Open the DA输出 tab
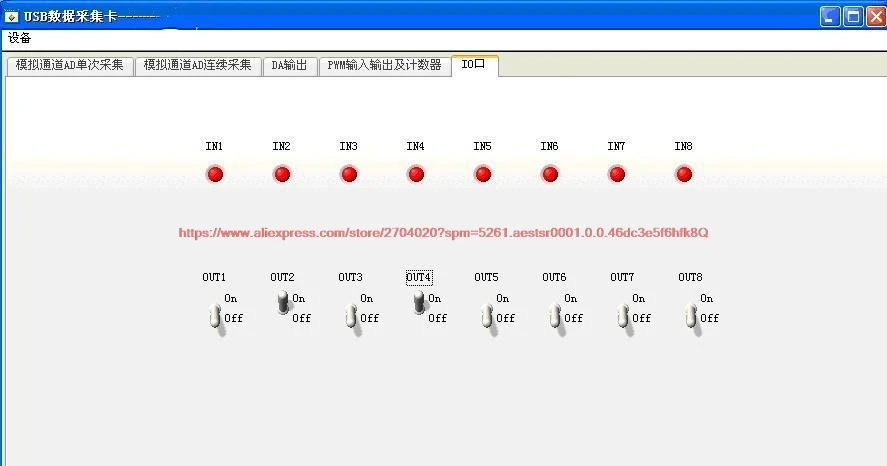Screen dimensions: 887x466 tap(289, 66)
